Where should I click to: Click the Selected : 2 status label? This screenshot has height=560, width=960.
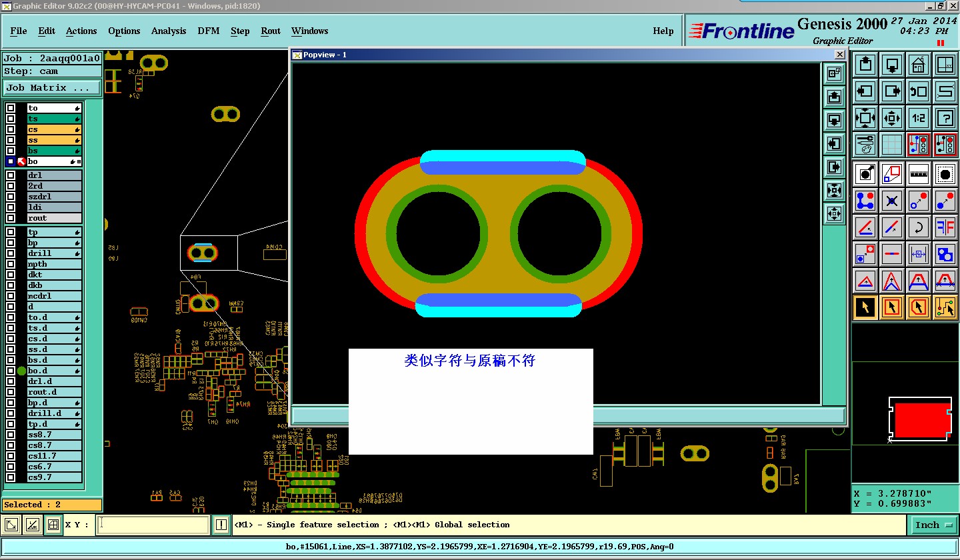[x=52, y=505]
